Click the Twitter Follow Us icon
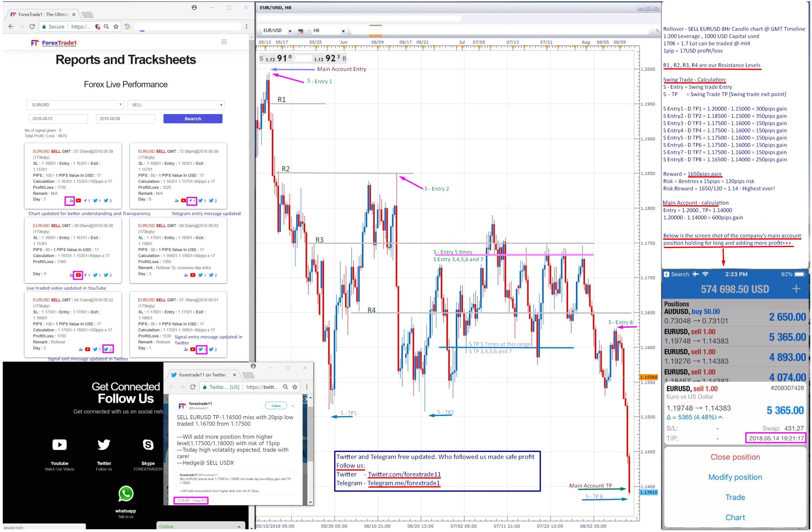812x532 pixels. 104,445
